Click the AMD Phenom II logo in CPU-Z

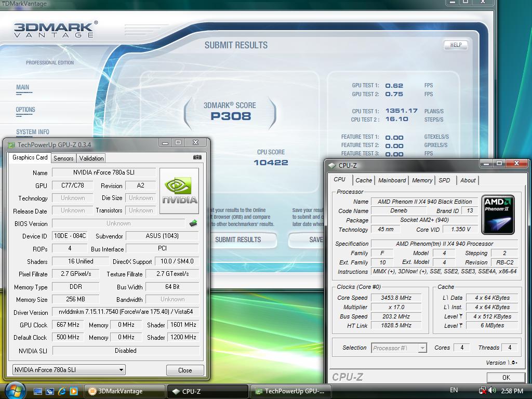pyautogui.click(x=498, y=215)
